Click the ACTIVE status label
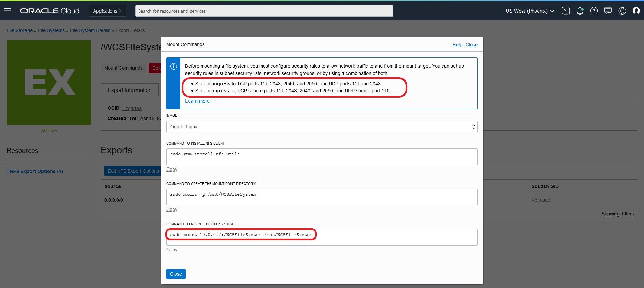The width and height of the screenshot is (644, 288). point(49,131)
